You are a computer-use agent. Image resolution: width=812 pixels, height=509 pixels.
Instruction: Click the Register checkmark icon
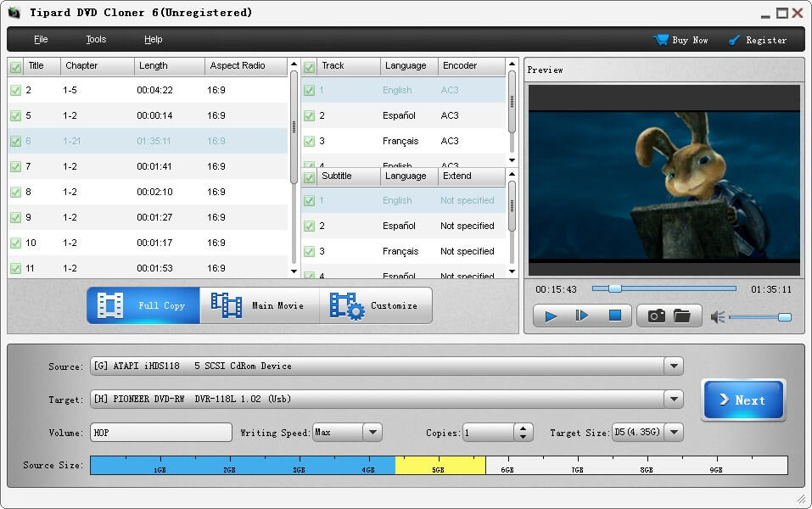pos(733,39)
